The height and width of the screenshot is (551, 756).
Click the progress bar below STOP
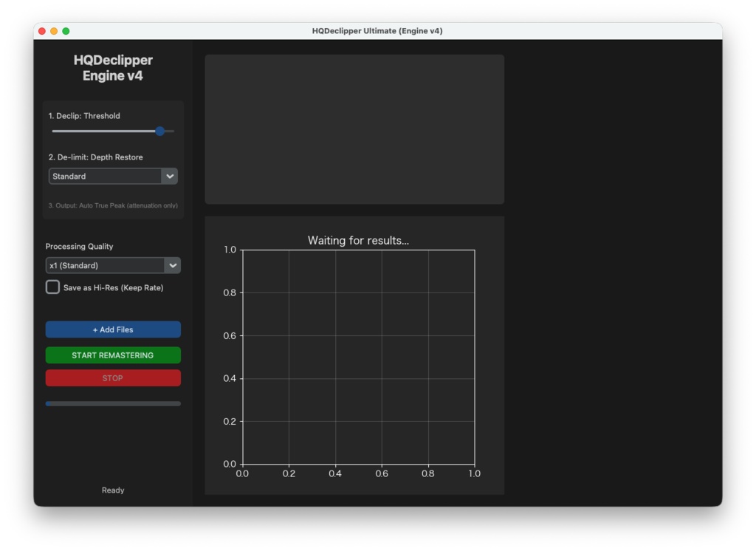pyautogui.click(x=113, y=403)
